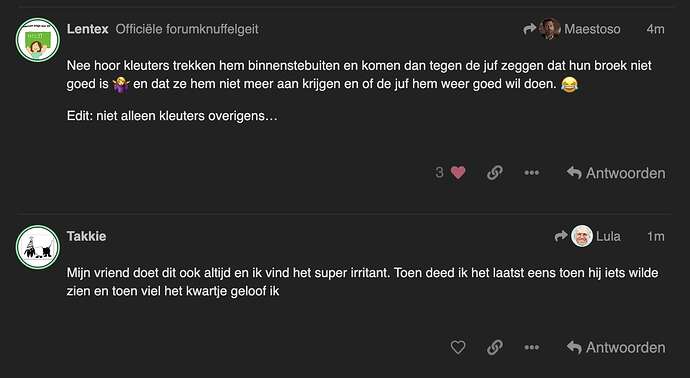Open the 4m timestamp on Lentex's post
The height and width of the screenshot is (378, 690).
pos(655,29)
